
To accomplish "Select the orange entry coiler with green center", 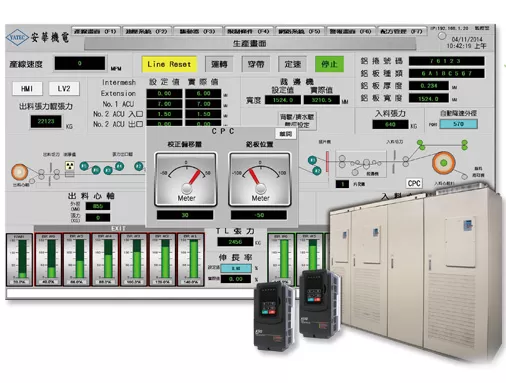I will pos(444,163).
